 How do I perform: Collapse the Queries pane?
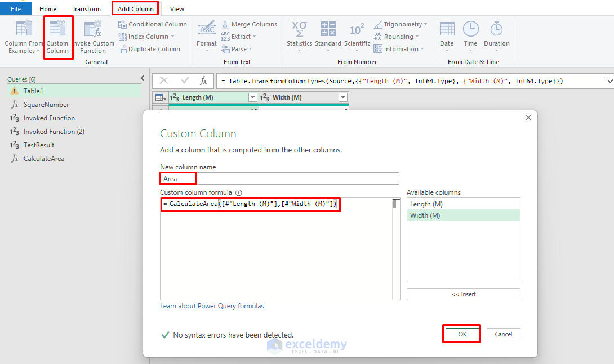coord(142,78)
